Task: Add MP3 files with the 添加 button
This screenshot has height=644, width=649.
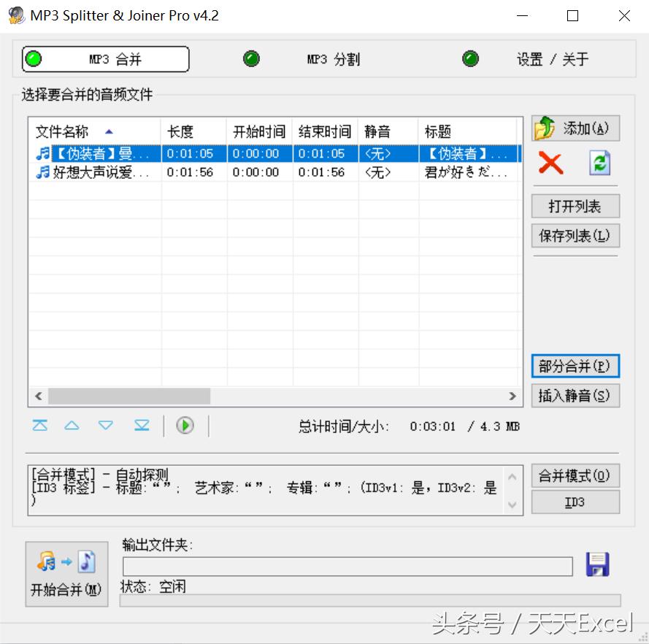Action: click(575, 128)
